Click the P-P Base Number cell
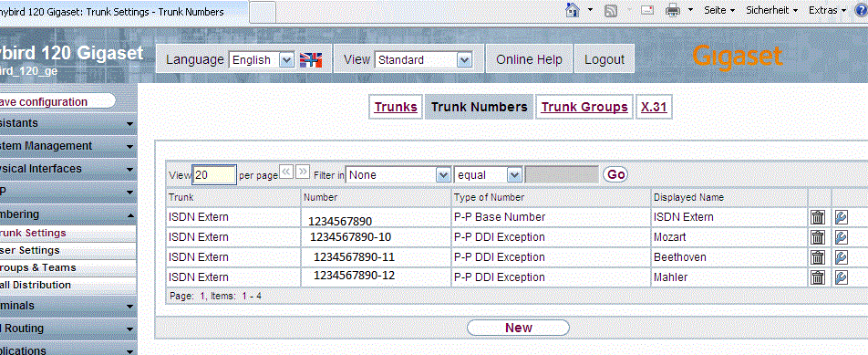 [551, 217]
